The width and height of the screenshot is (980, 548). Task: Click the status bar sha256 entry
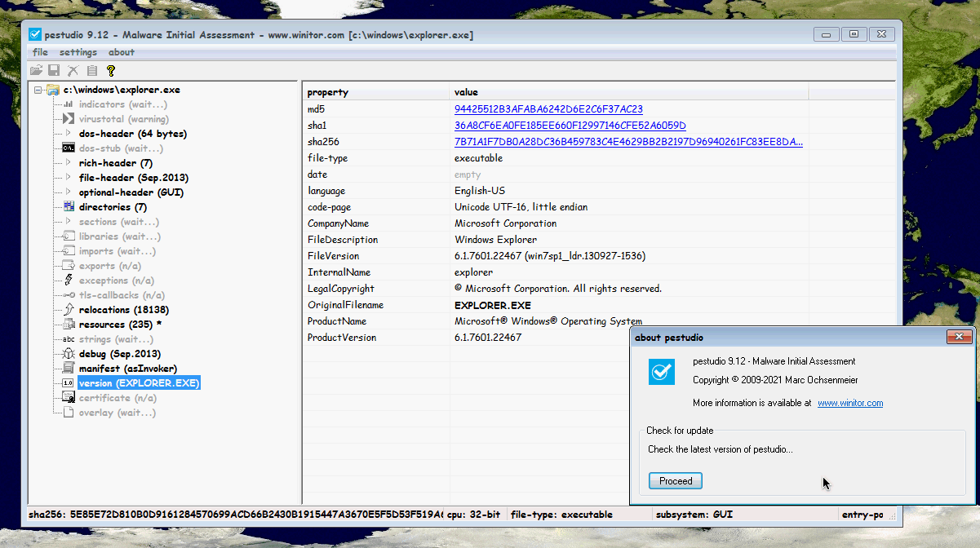pos(236,515)
